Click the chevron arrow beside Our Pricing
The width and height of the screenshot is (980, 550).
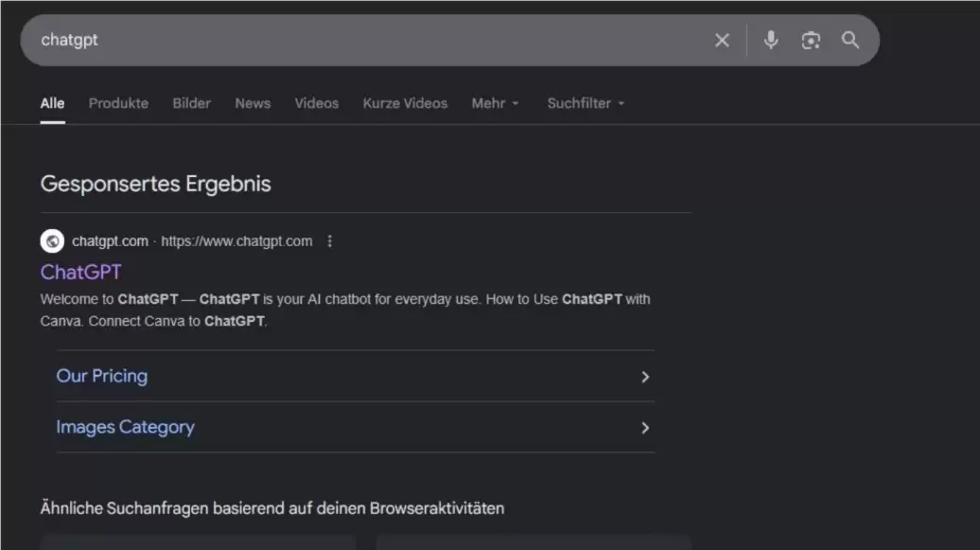pos(645,377)
